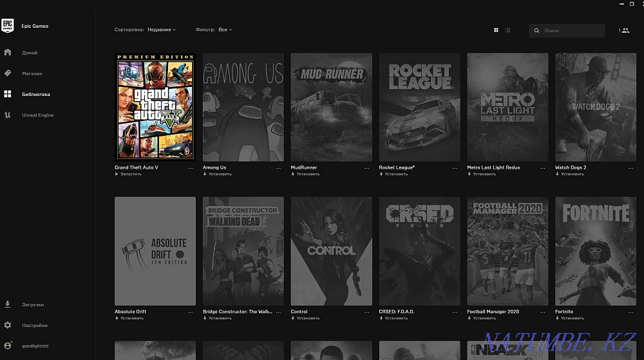Click the Epic Games logo icon
The image size is (644, 360).
click(x=7, y=26)
